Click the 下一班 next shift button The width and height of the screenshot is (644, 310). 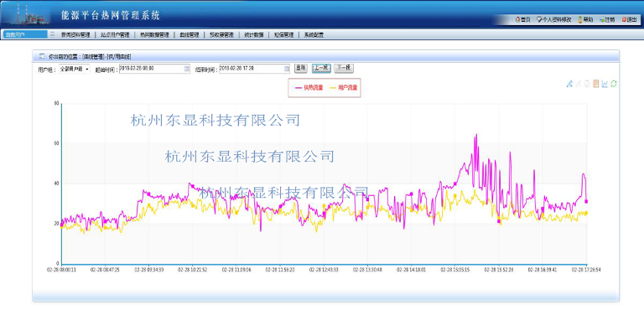[344, 69]
